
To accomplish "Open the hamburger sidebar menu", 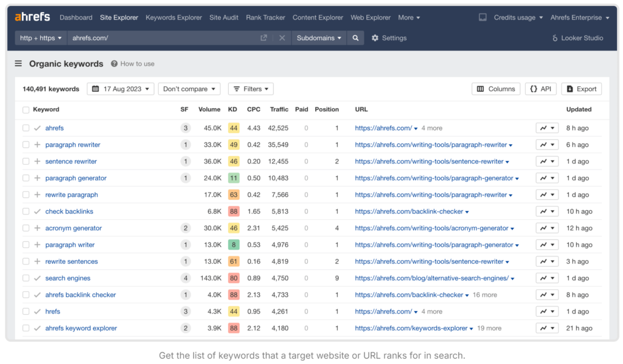I will 18,64.
